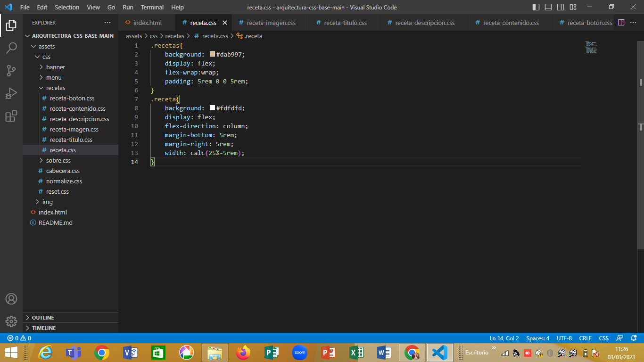Collapse the css folder

point(71,57)
